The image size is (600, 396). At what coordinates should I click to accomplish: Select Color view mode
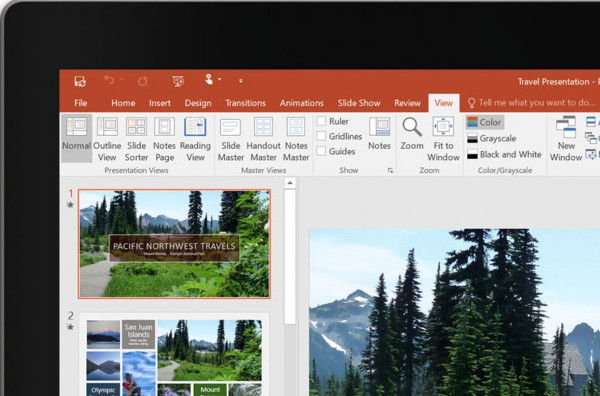485,122
